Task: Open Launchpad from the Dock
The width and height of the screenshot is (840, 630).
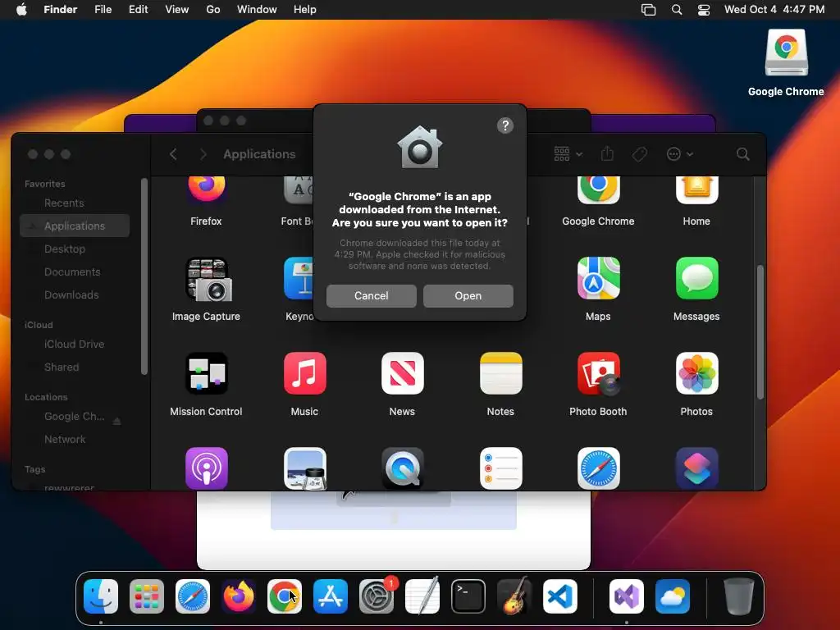Action: pyautogui.click(x=147, y=596)
